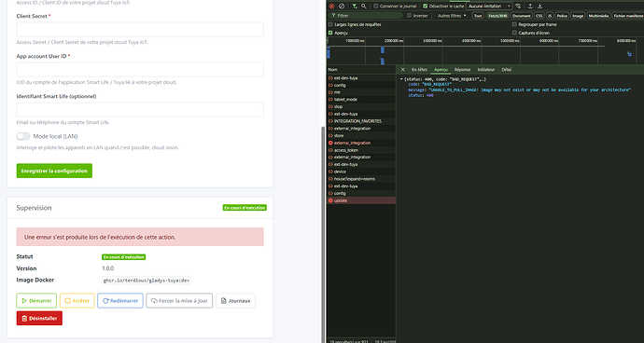Export HAR file with download arrow
Viewport: 644px width, 343px height.
tap(539, 7)
